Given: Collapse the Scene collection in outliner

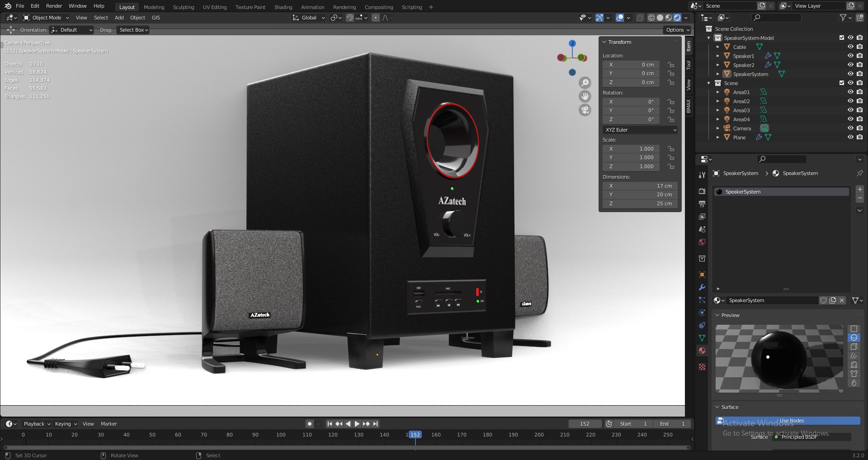Looking at the screenshot, I should click(x=708, y=83).
